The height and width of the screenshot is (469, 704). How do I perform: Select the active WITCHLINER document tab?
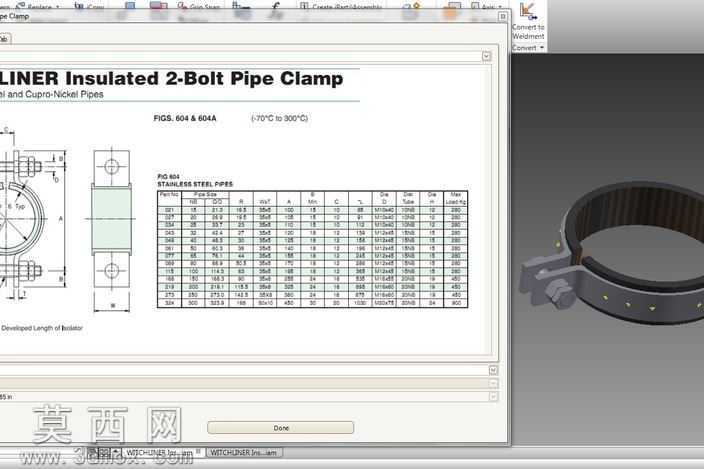point(159,452)
